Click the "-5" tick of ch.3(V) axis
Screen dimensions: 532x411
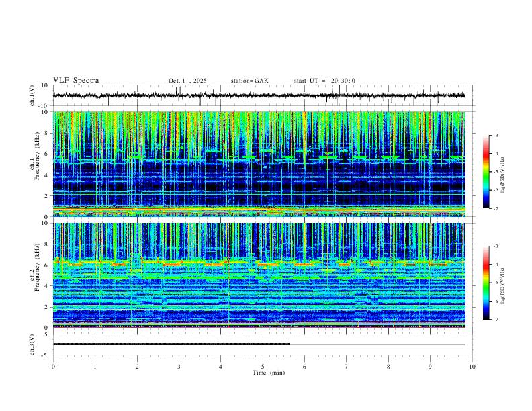click(x=46, y=355)
